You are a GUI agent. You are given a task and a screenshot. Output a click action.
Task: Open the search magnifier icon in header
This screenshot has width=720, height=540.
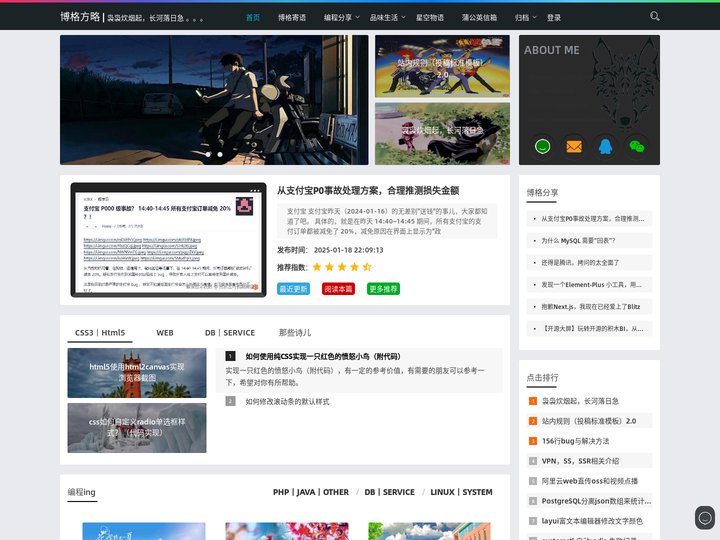point(654,17)
